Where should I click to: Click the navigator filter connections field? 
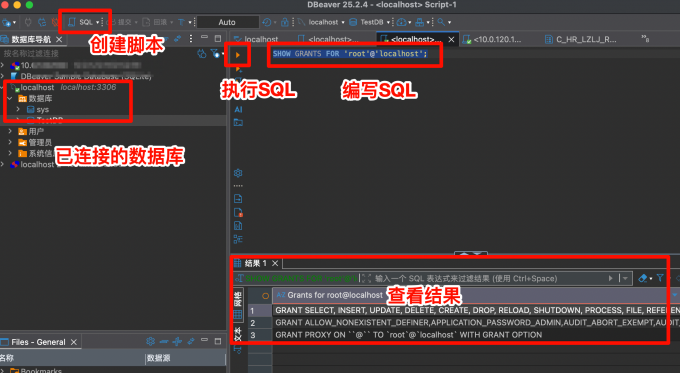click(x=98, y=53)
